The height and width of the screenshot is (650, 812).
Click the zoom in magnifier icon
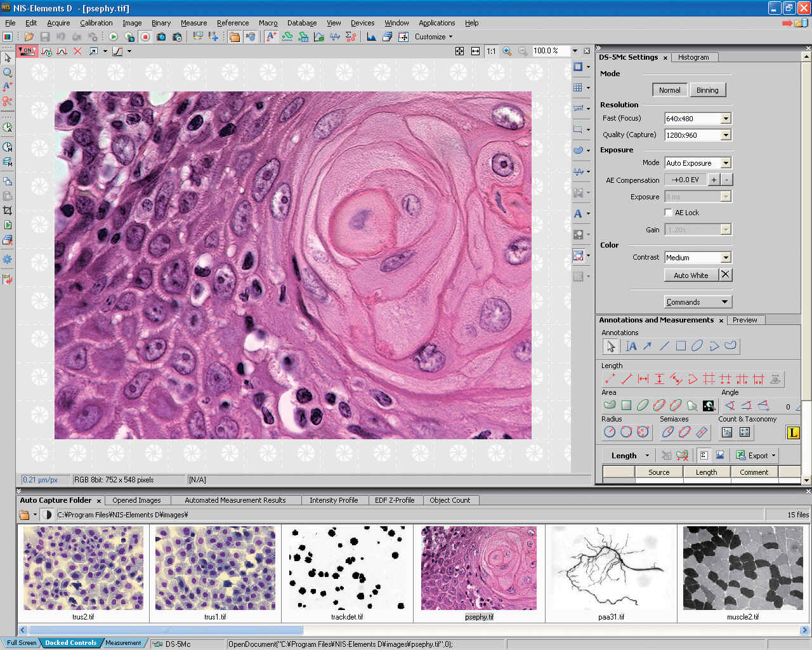point(507,51)
